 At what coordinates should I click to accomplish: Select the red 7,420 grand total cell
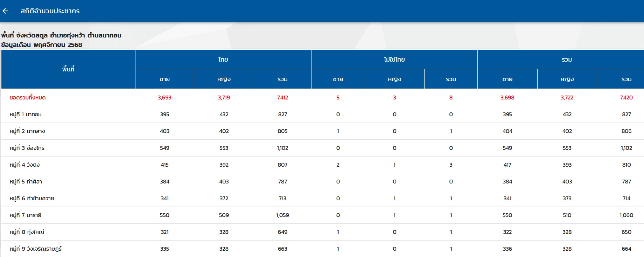(626, 98)
